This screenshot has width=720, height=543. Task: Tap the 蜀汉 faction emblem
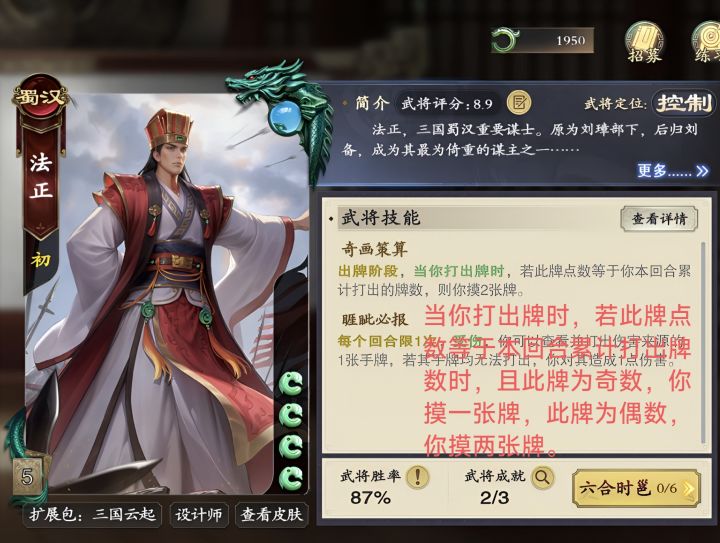coord(40,96)
